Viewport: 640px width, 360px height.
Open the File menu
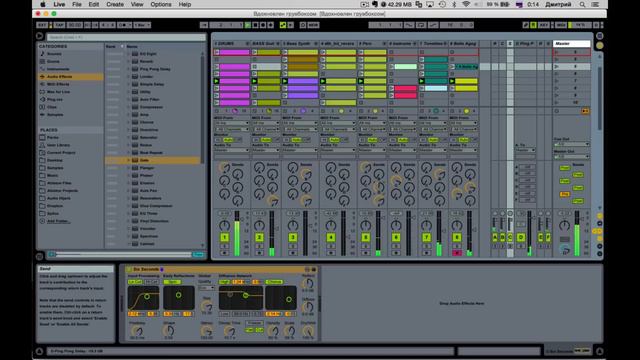[x=77, y=4]
